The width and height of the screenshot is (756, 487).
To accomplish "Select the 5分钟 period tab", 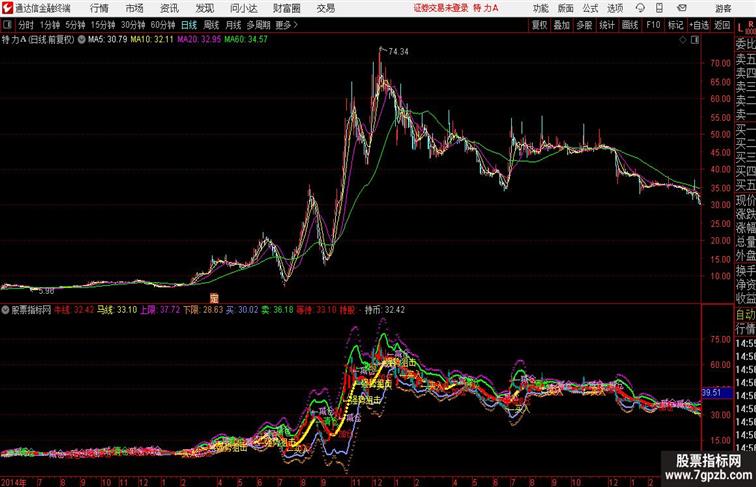I will point(75,25).
